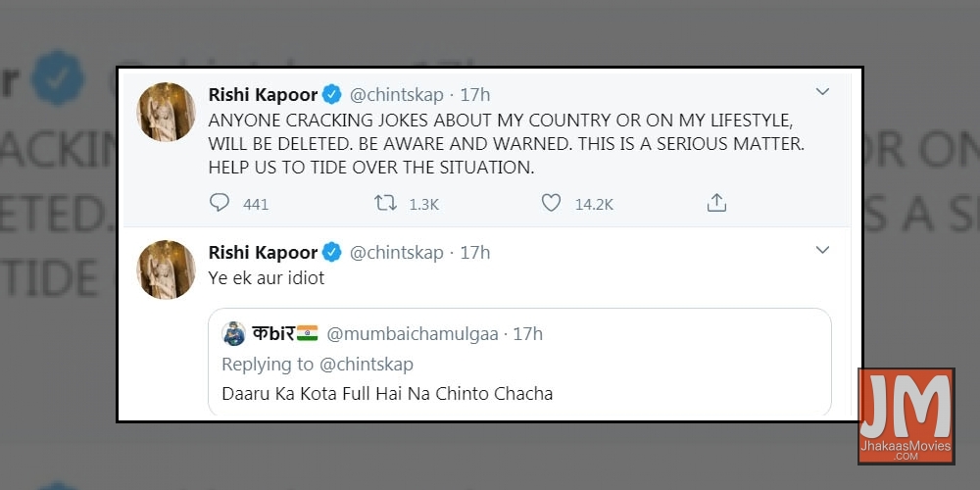Open the JhakaasMovies logo watermark
Viewport: 980px width, 490px height.
pyautogui.click(x=906, y=416)
